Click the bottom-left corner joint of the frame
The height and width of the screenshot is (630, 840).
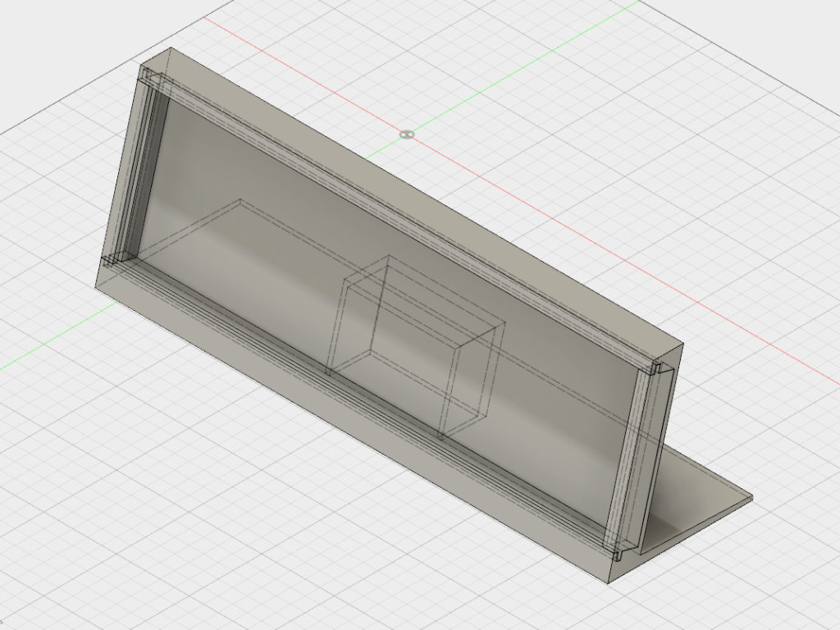pyautogui.click(x=112, y=261)
